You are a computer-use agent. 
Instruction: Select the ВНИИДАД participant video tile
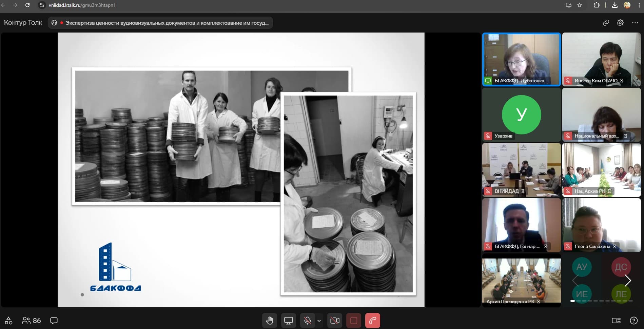pos(521,170)
